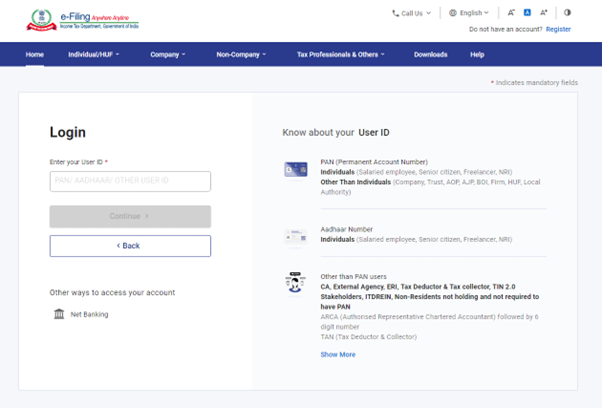Image resolution: width=602 pixels, height=408 pixels.
Task: Focus the User ID input field
Action: coord(130,181)
